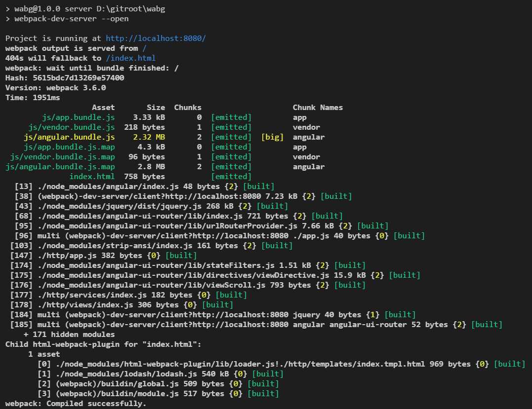Click the index.tmpl.html loader path line
This screenshot has height=409, width=532.
click(x=281, y=364)
